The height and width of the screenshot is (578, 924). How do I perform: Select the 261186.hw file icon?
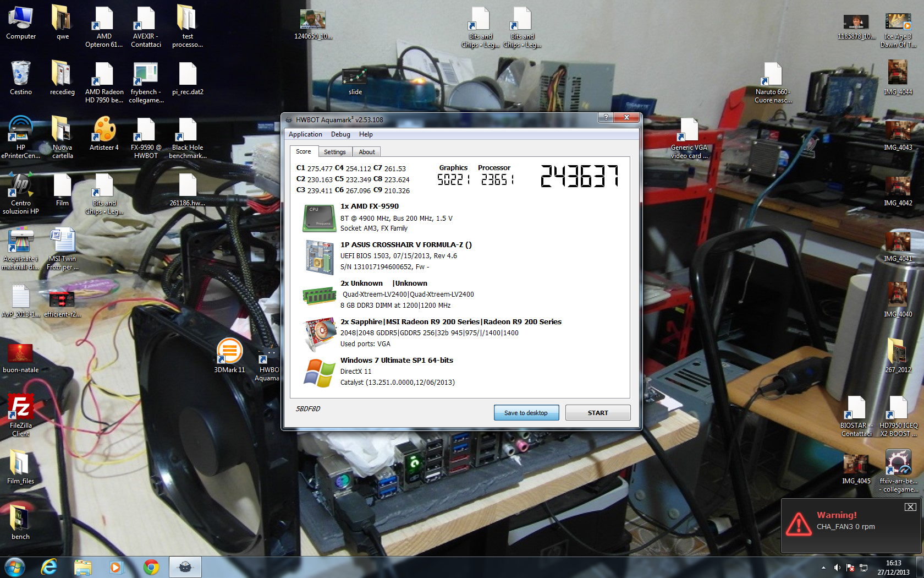tap(188, 189)
